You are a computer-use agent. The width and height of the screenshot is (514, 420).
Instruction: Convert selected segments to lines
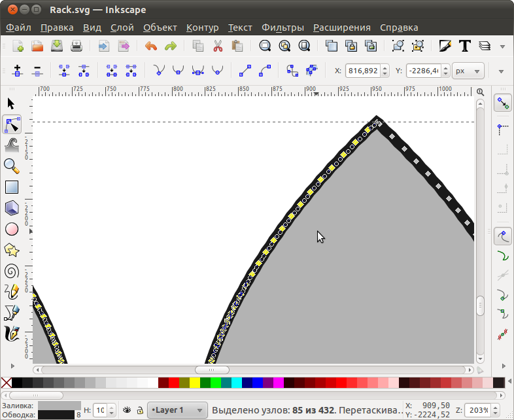(245, 71)
